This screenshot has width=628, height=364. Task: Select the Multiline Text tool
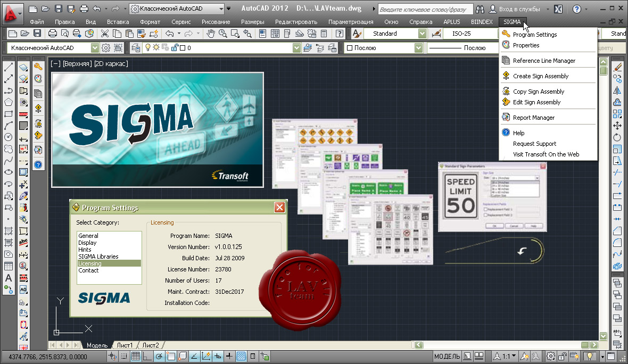point(9,277)
